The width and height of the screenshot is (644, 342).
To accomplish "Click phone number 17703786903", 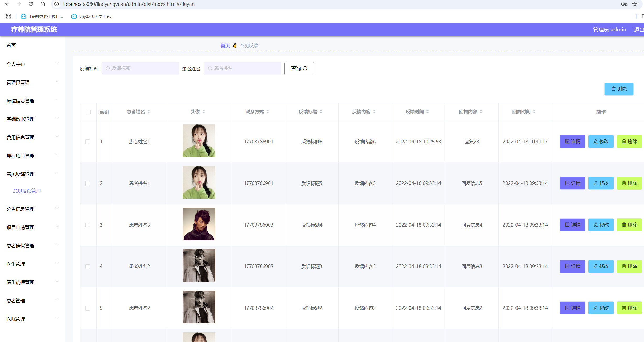I will point(258,225).
